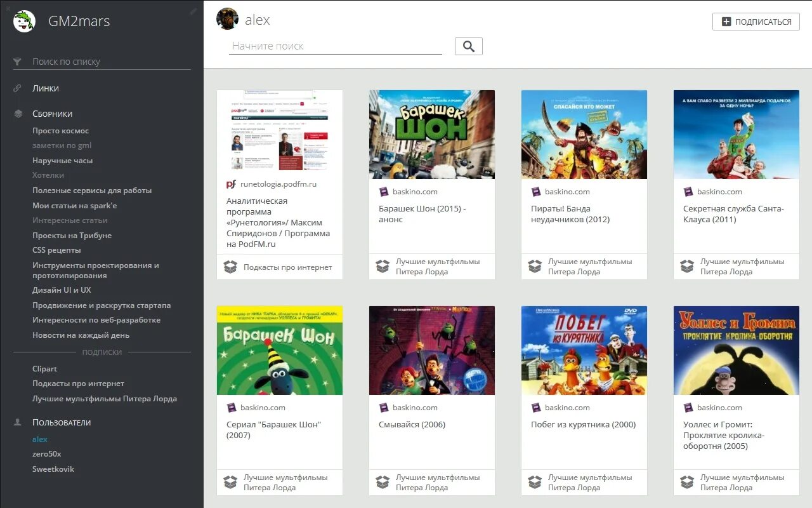Select user zero50x
Screen dimensions: 812x508
pyautogui.click(x=47, y=454)
